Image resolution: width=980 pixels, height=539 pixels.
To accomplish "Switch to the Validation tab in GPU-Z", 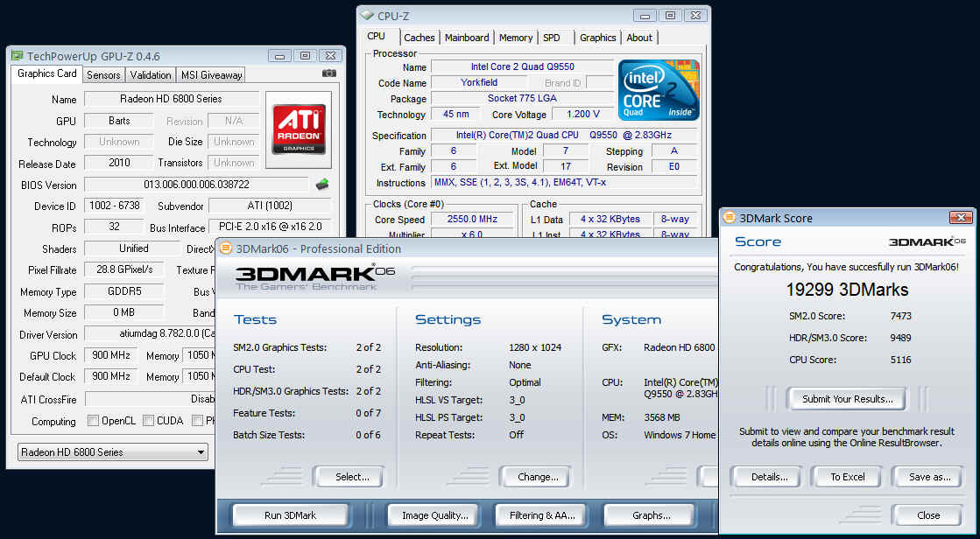I will point(151,75).
